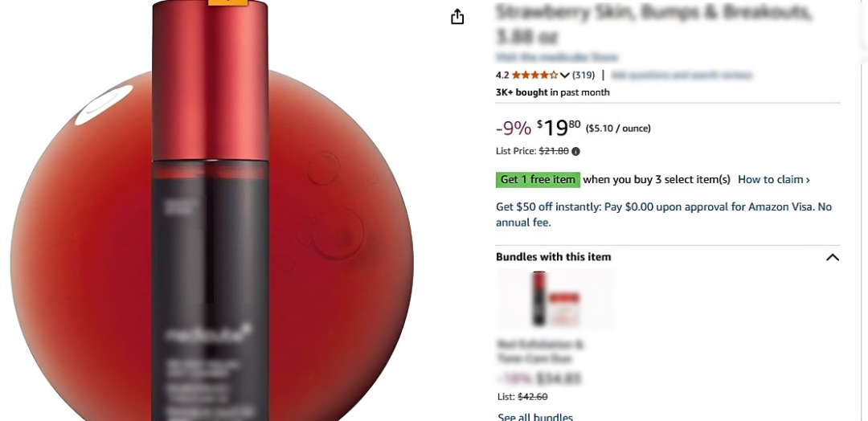
Task: Open the blurred search reviews link beside ratings
Action: 682,76
